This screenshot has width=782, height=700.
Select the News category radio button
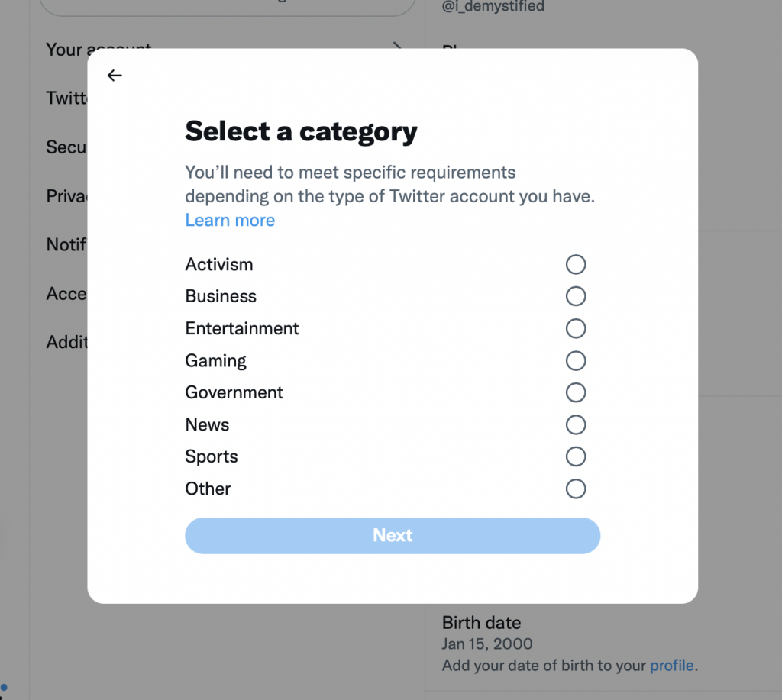(576, 425)
